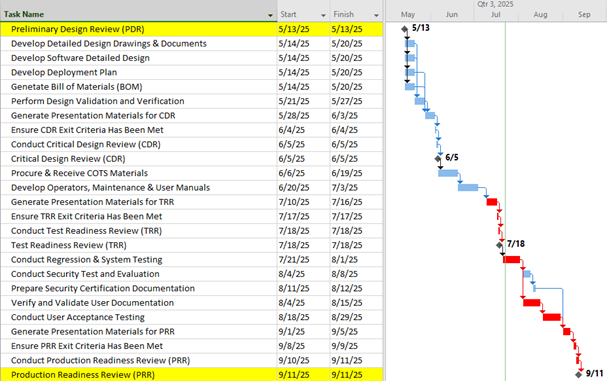Image resolution: width=607 pixels, height=381 pixels.
Task: Select the Production Readiness Review (PRR) task name
Action: pos(83,375)
